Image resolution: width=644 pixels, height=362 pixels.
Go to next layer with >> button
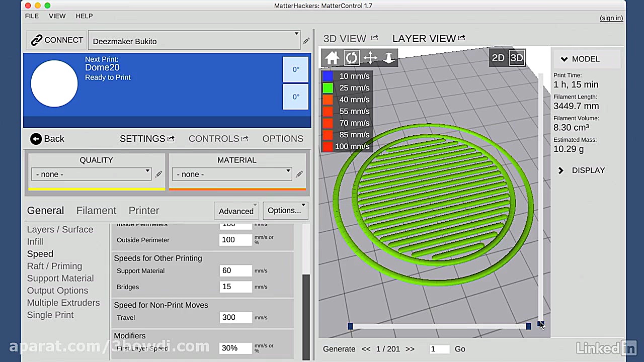click(410, 349)
